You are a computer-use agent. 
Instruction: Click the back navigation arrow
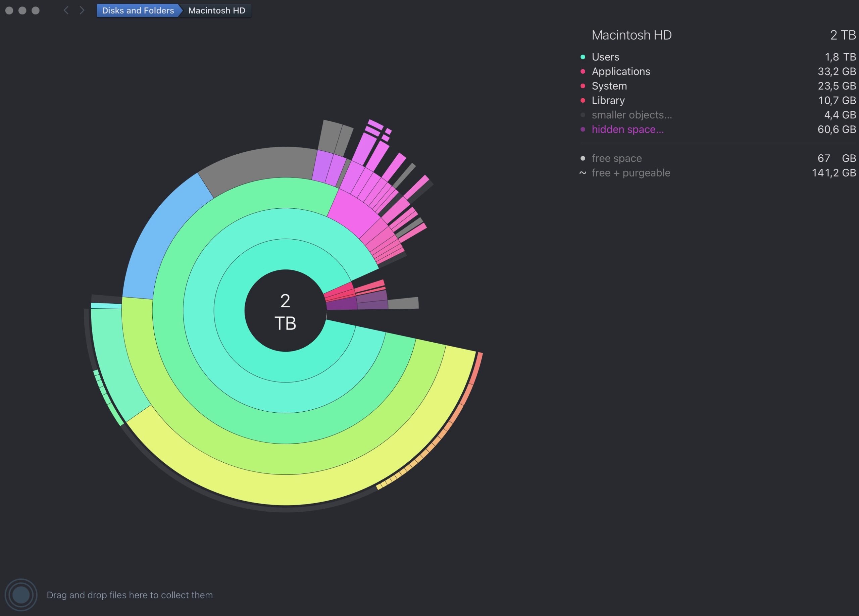click(66, 10)
